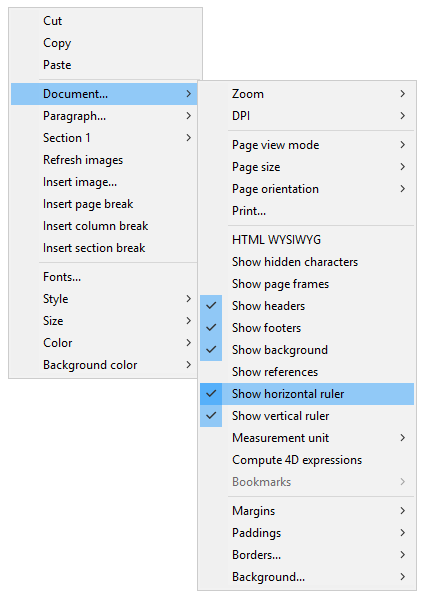The image size is (424, 601).
Task: Uncheck Show headers option
Action: point(307,306)
